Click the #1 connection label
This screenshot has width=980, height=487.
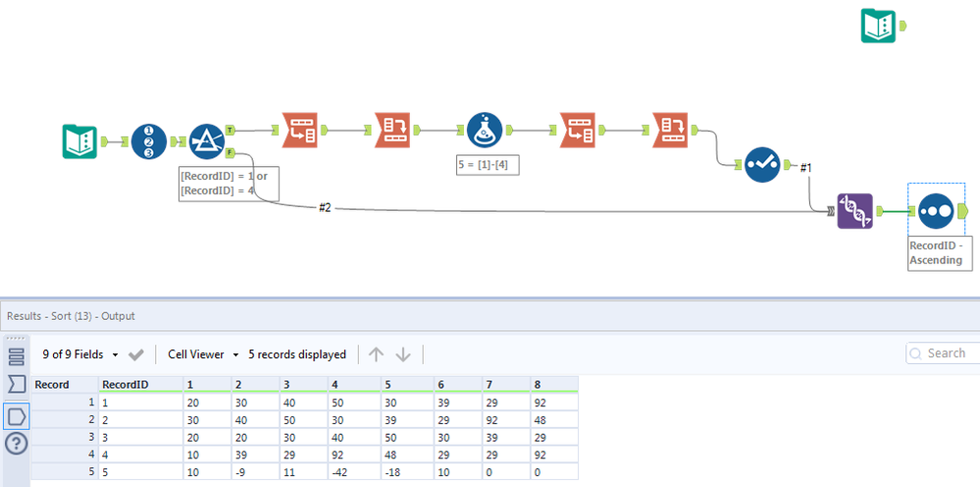point(805,168)
